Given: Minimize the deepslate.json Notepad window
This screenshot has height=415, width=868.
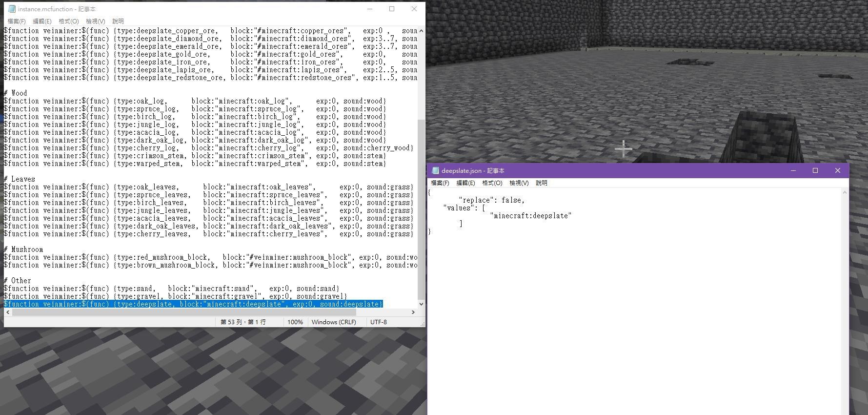Looking at the screenshot, I should pos(793,170).
